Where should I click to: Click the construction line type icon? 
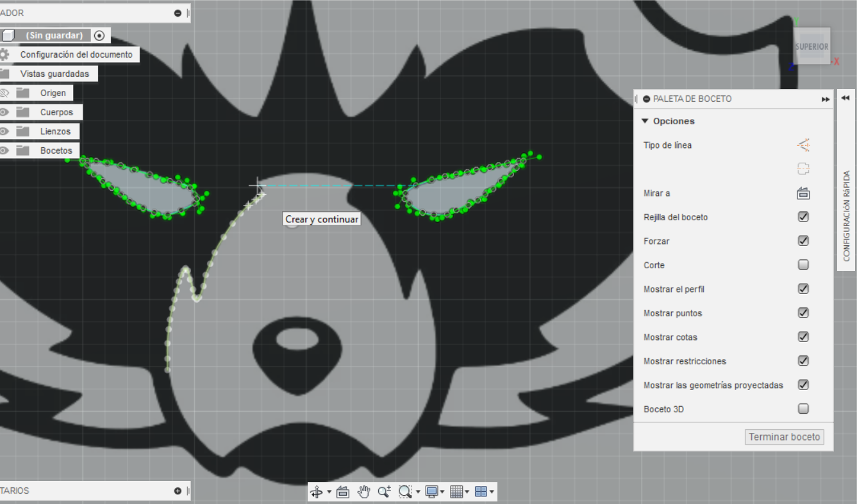pos(803,145)
